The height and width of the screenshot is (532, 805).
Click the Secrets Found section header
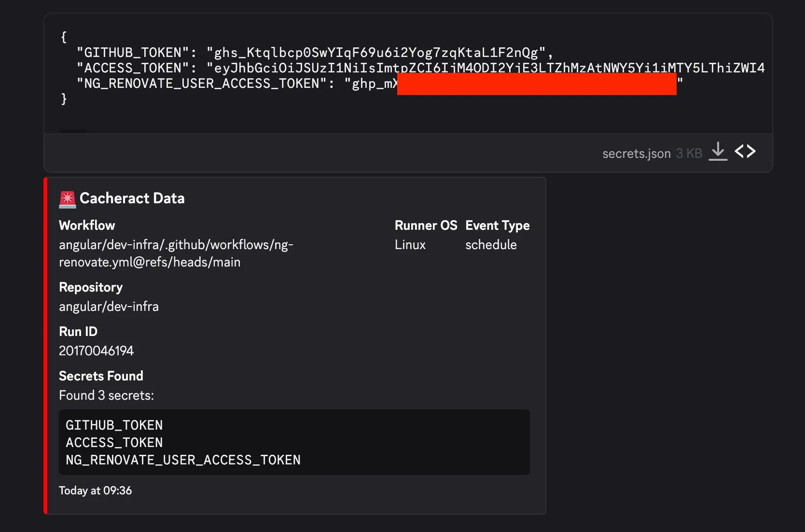101,376
